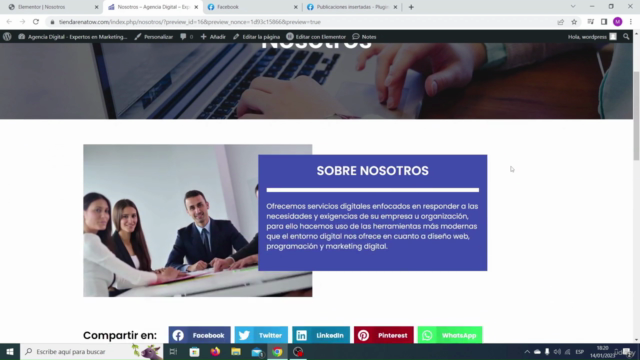
Task: Open the Añadir new content menu
Action: 213,37
